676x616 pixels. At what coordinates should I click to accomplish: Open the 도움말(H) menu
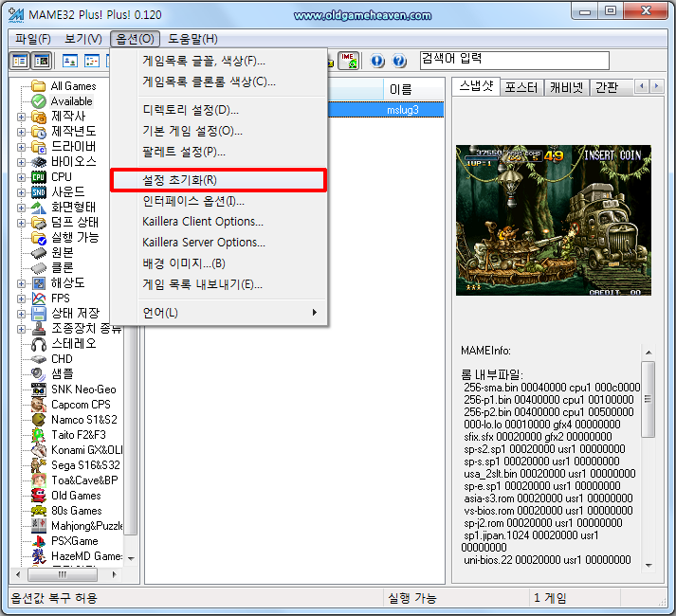point(192,39)
